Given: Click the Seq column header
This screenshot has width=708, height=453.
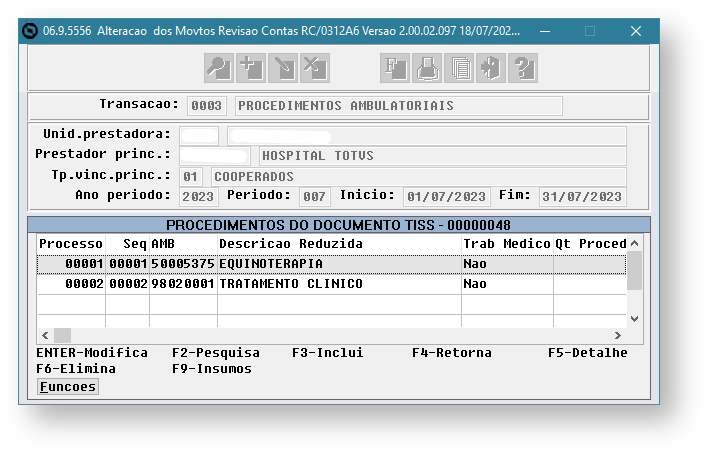Looking at the screenshot, I should coord(127,244).
